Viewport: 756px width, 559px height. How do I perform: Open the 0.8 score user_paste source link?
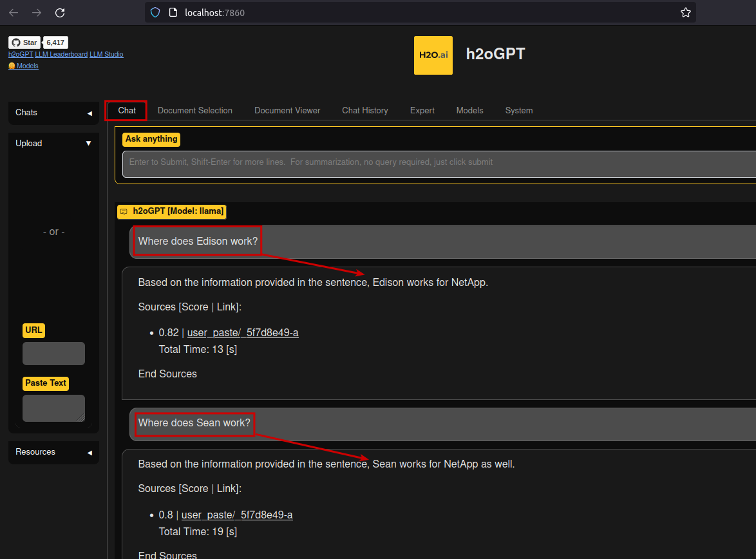click(x=237, y=515)
